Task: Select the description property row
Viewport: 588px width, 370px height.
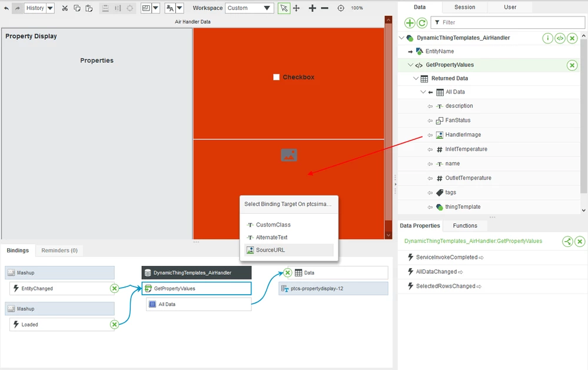Action: [489, 106]
